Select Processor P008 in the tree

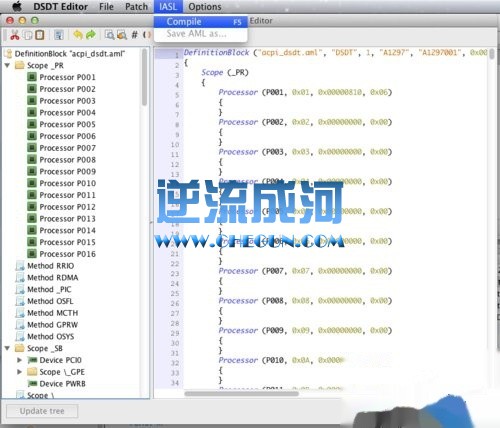coord(62,160)
